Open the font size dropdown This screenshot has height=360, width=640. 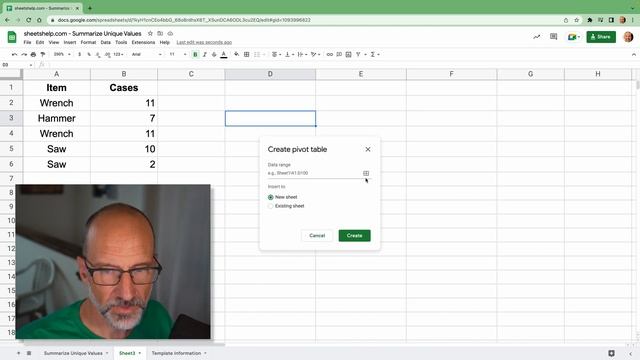pyautogui.click(x=178, y=54)
